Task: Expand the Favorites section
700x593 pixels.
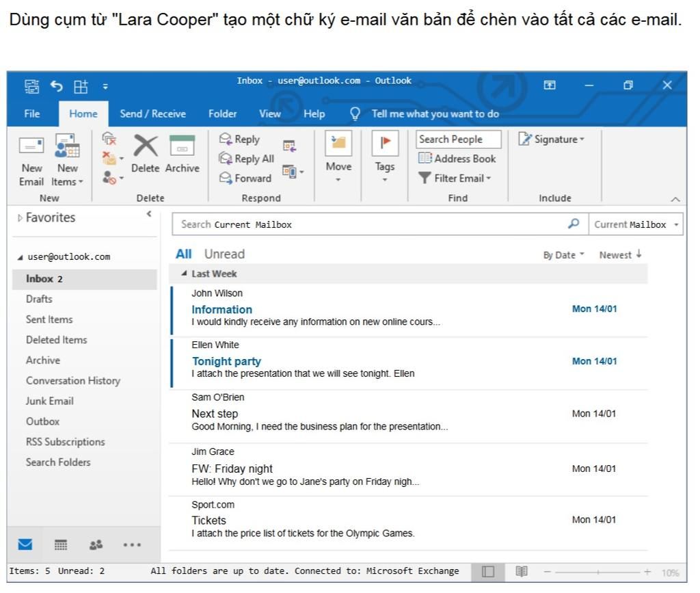Action: point(20,217)
